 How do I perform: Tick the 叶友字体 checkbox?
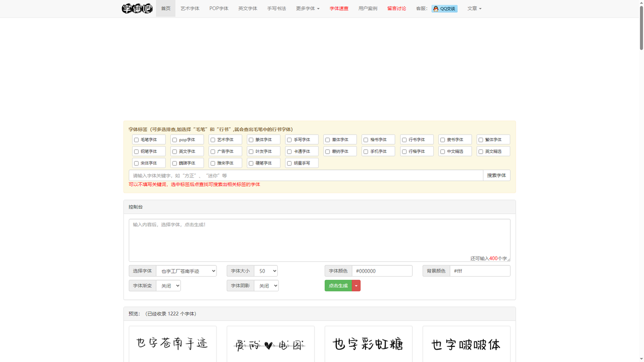click(251, 152)
